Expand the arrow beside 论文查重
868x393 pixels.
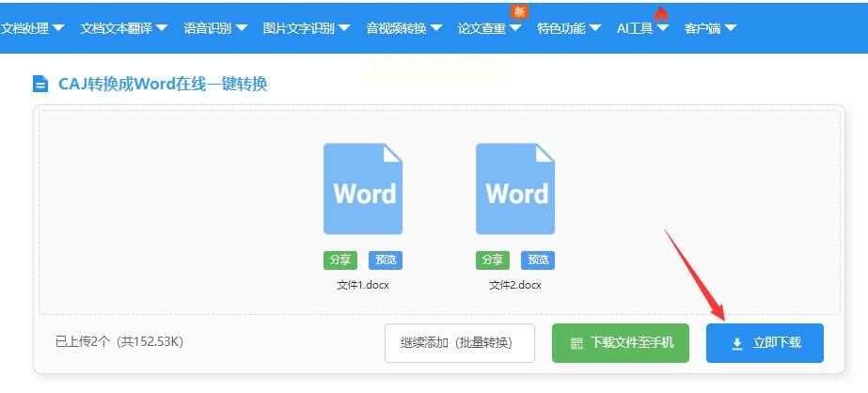[515, 27]
